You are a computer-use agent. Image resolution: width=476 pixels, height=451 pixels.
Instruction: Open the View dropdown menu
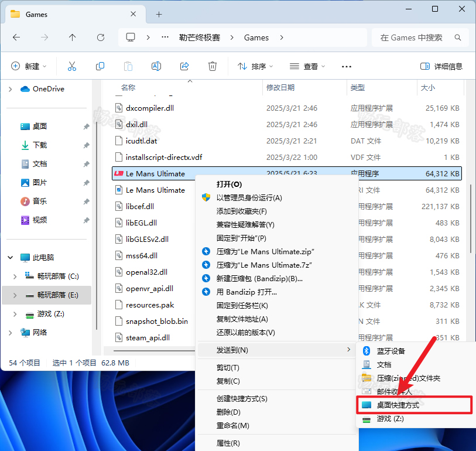(x=307, y=66)
